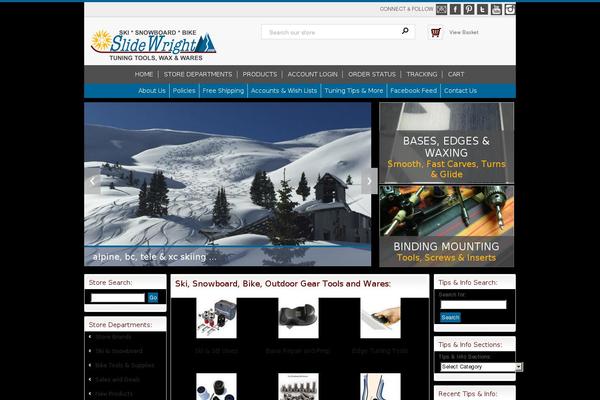
Task: Click the alpine, bc, tele & xc skiing caption
Action: (x=154, y=257)
